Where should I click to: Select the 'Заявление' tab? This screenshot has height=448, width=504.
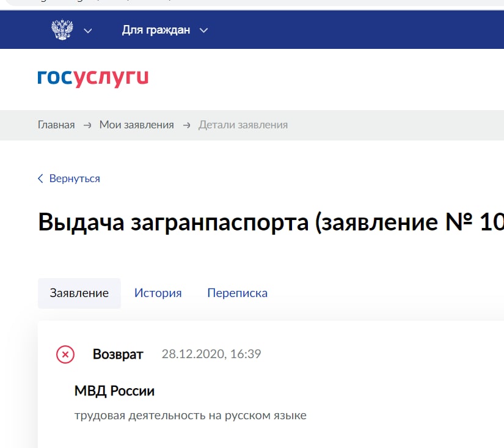point(79,293)
